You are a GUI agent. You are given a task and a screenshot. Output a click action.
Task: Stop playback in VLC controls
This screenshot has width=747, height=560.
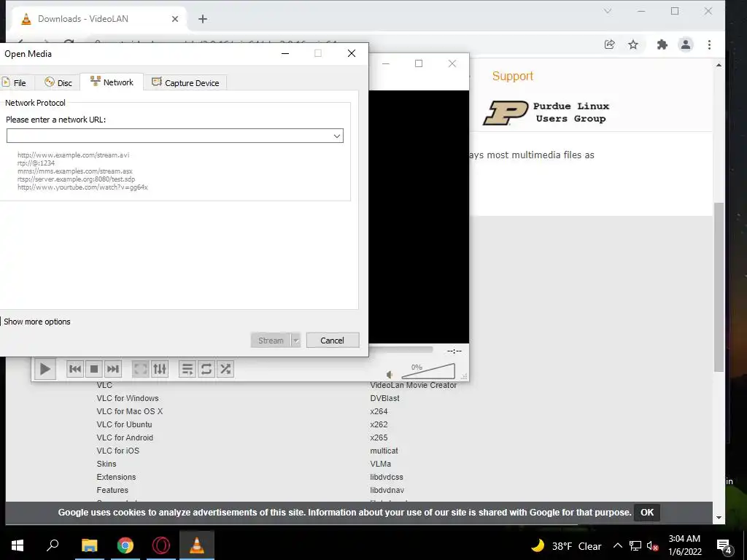(94, 369)
